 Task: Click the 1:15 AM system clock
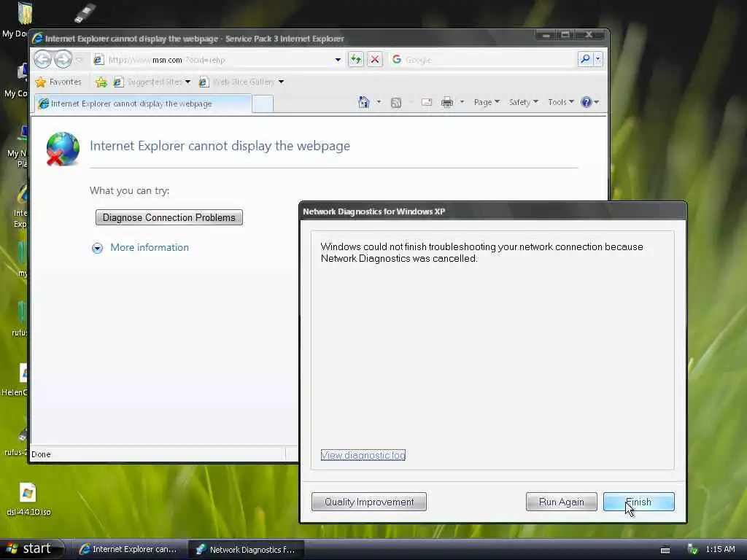coord(720,549)
